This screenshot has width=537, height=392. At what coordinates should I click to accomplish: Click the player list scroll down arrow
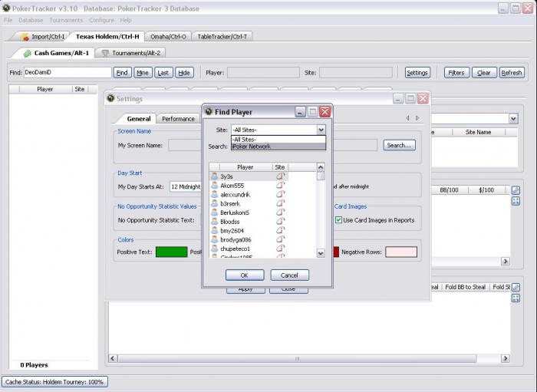tap(321, 253)
